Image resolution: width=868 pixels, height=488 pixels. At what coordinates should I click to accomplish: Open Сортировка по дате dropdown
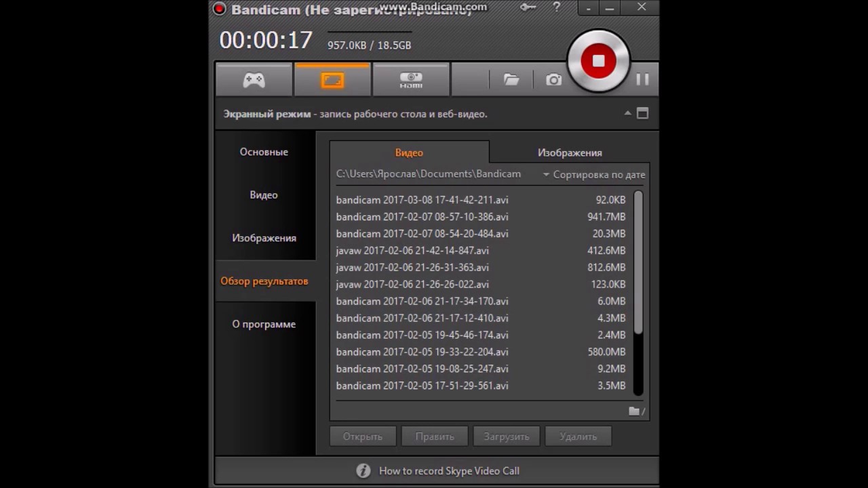point(594,174)
